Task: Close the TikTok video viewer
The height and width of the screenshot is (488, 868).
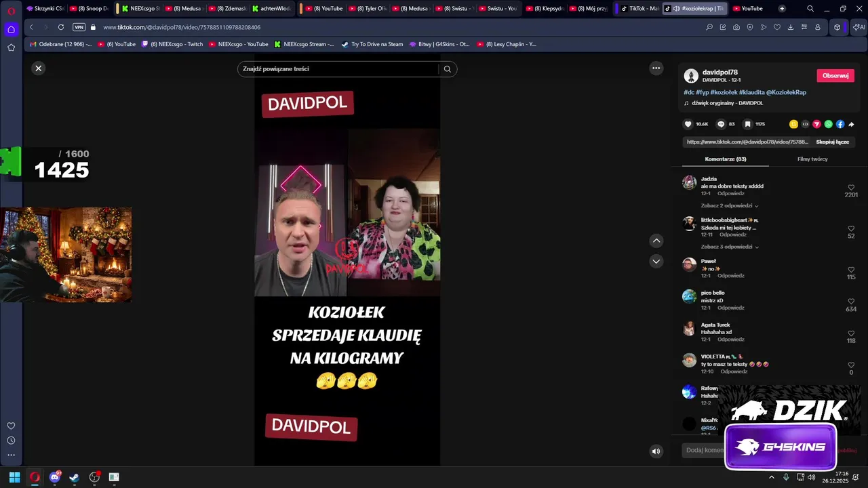Action: click(39, 68)
